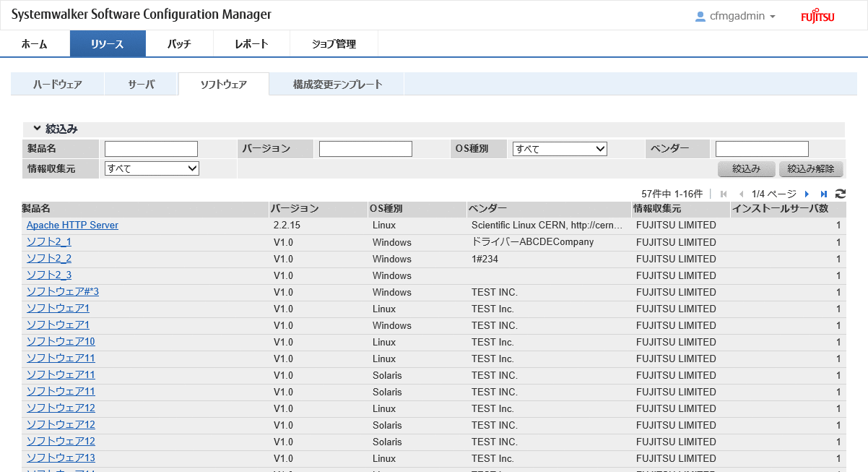Go to the first page of results
This screenshot has height=472, width=868.
tap(724, 194)
